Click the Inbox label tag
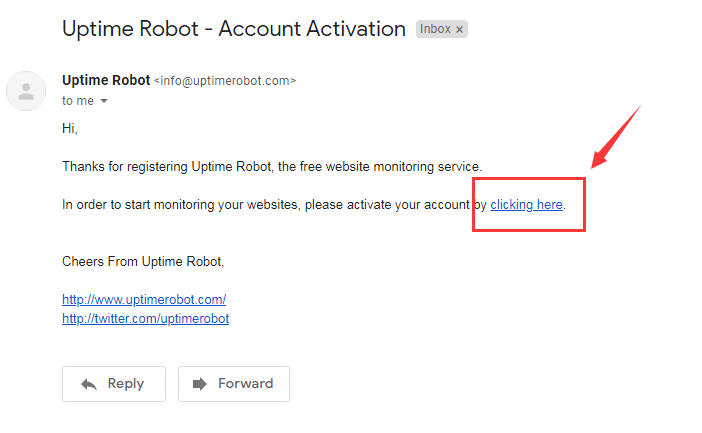Image resolution: width=702 pixels, height=433 pixels. click(435, 29)
